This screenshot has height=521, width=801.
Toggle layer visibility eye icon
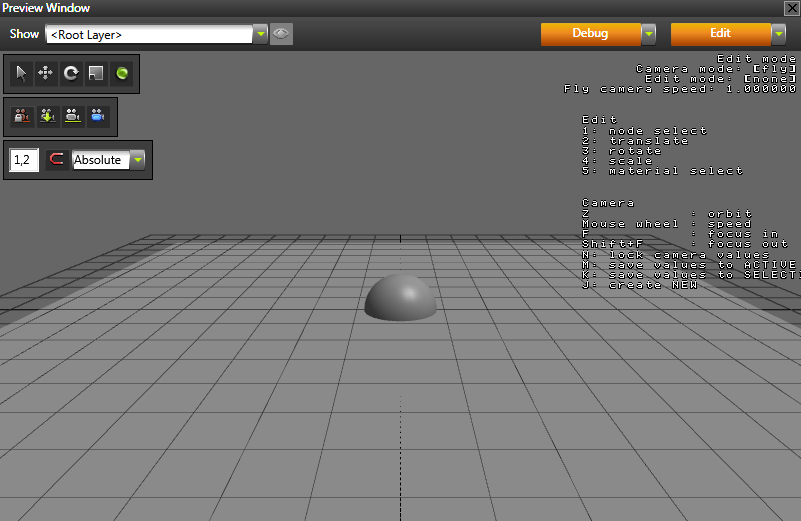click(281, 34)
